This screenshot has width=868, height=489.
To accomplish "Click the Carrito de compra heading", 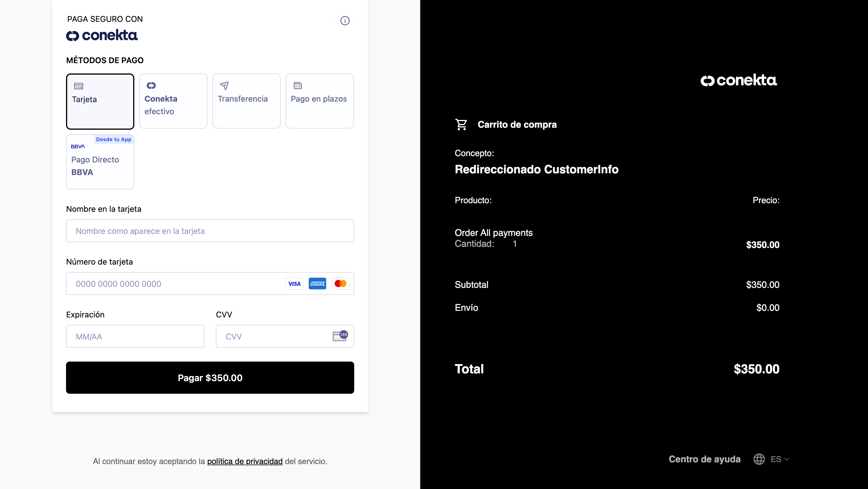I will (517, 125).
